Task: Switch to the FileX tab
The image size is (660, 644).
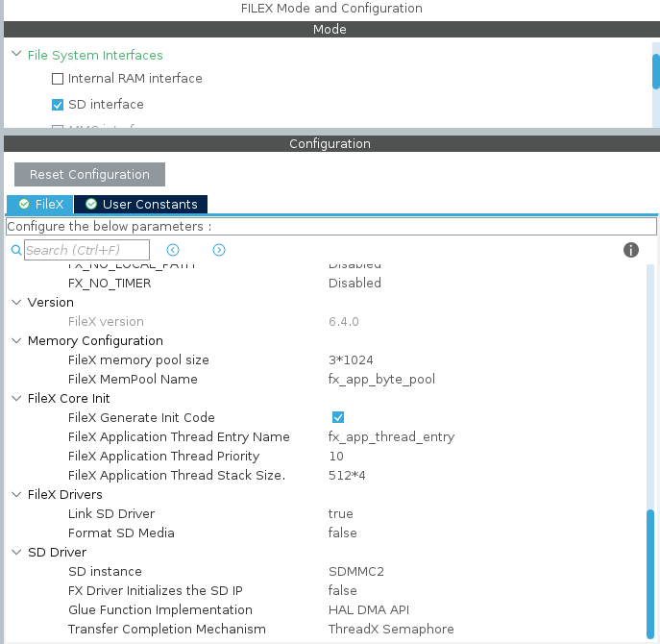Action: pos(40,205)
